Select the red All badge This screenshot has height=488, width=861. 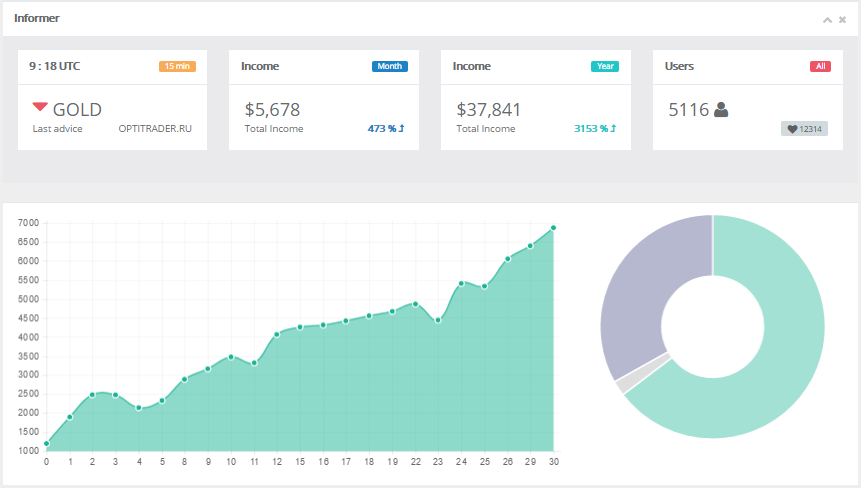[820, 66]
